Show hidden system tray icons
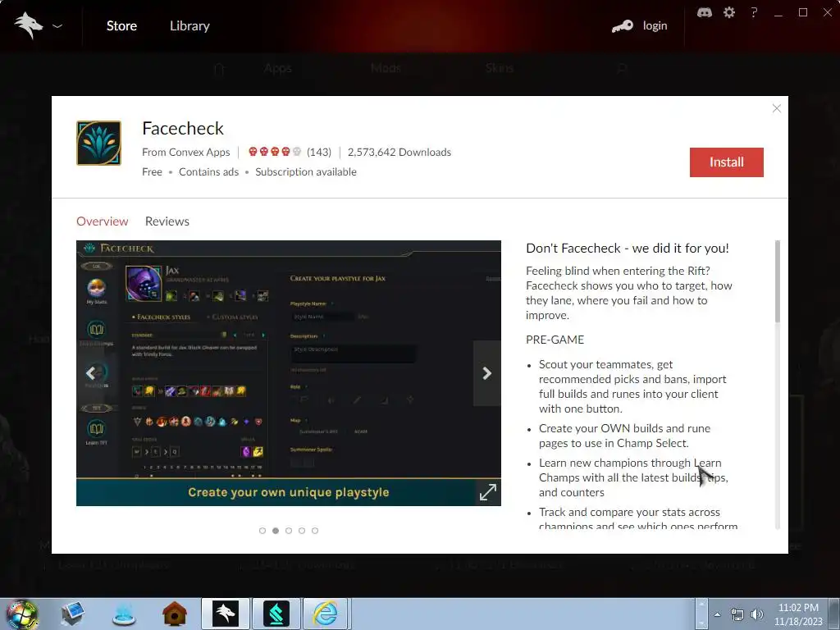This screenshot has width=840, height=630. pyautogui.click(x=717, y=614)
